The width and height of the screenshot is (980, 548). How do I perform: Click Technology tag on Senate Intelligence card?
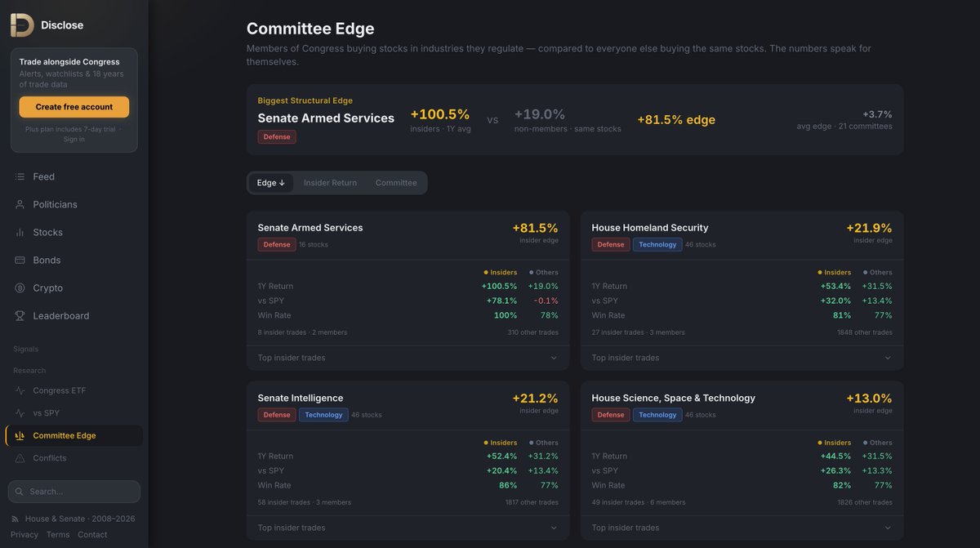[323, 415]
